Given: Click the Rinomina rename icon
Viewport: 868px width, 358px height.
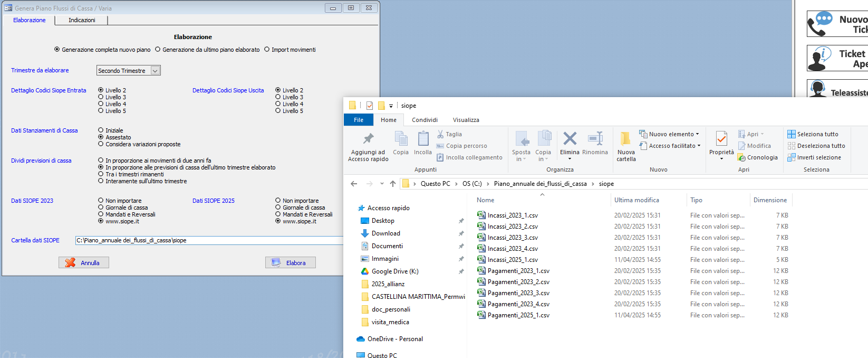Looking at the screenshot, I should pyautogui.click(x=595, y=139).
